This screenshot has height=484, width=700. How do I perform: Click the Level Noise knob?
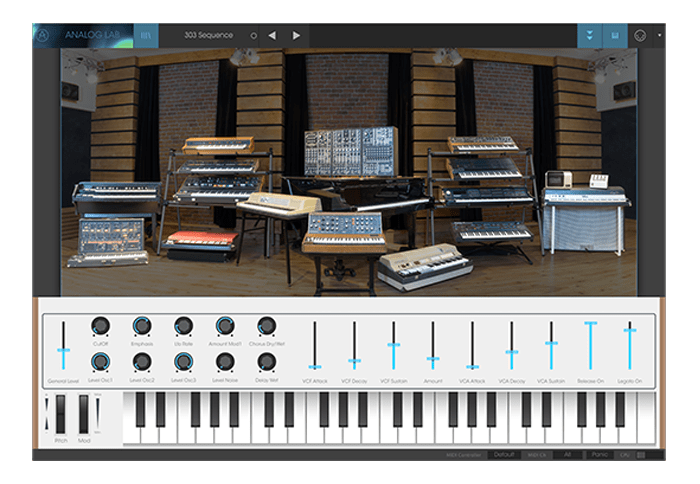click(x=225, y=362)
